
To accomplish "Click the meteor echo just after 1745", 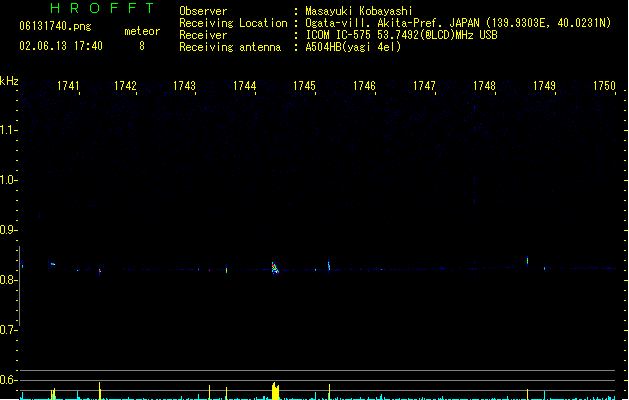I will 329,266.
